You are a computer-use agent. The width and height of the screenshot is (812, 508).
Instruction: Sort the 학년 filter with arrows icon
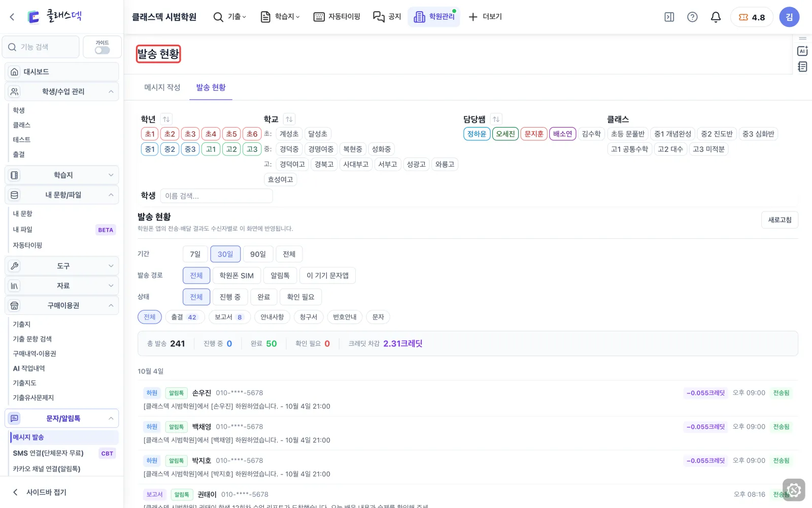coord(166,119)
